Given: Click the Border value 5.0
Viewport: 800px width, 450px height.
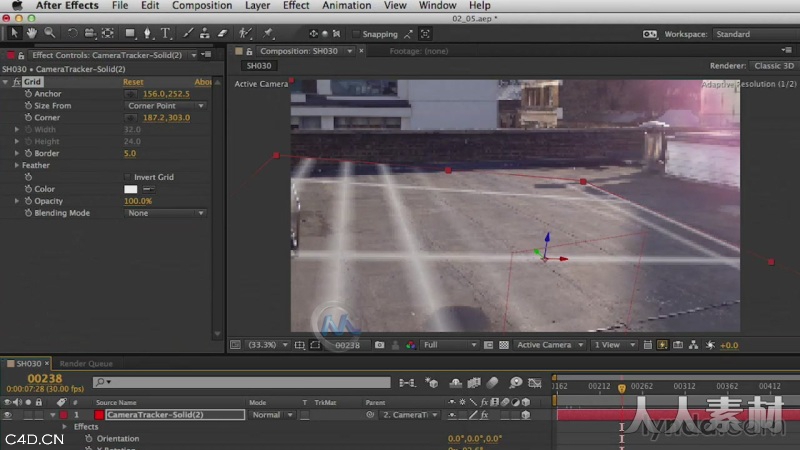Looking at the screenshot, I should click(x=130, y=154).
